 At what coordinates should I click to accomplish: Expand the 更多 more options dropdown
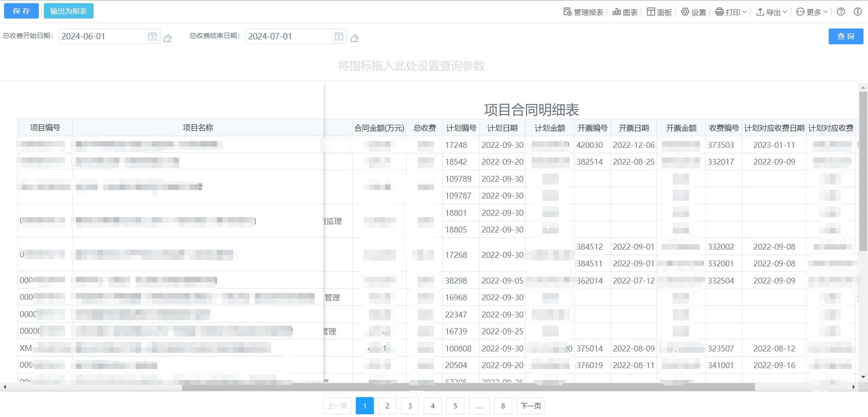click(812, 12)
